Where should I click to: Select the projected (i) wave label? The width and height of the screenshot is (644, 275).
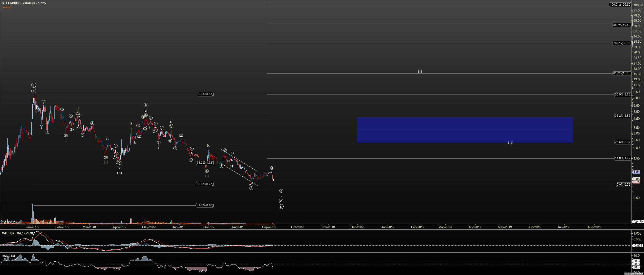[x=420, y=71]
